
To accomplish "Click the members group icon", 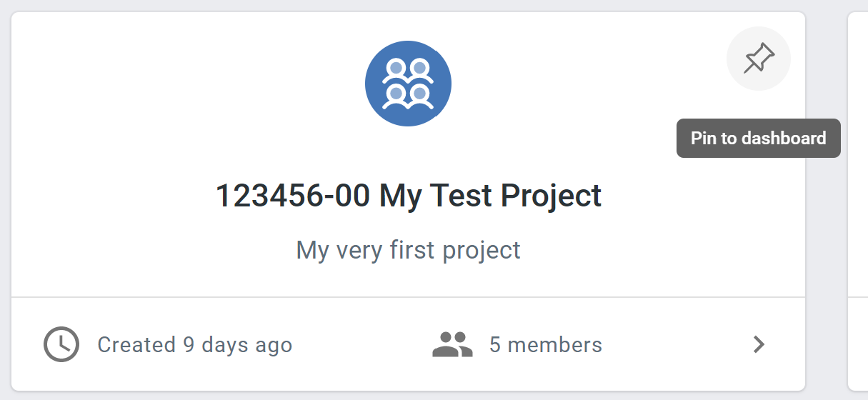I will [x=453, y=344].
